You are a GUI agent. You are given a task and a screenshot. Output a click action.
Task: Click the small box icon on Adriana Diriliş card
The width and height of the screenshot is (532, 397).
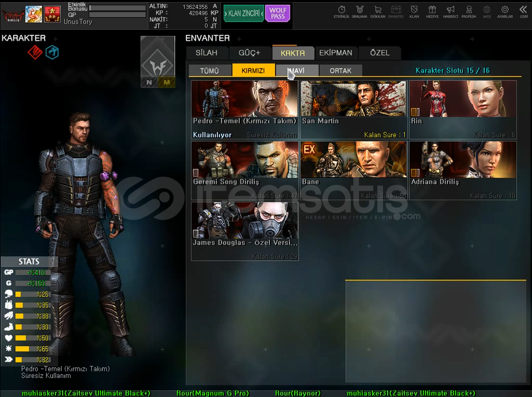(x=415, y=173)
